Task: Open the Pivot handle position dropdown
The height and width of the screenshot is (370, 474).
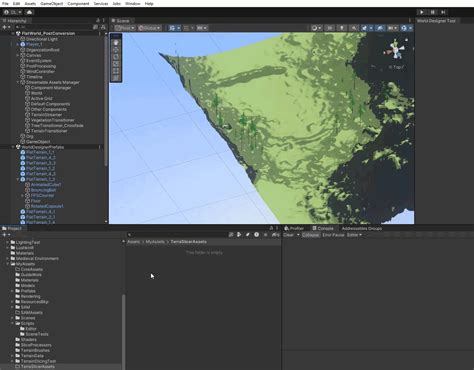Action: point(125,28)
